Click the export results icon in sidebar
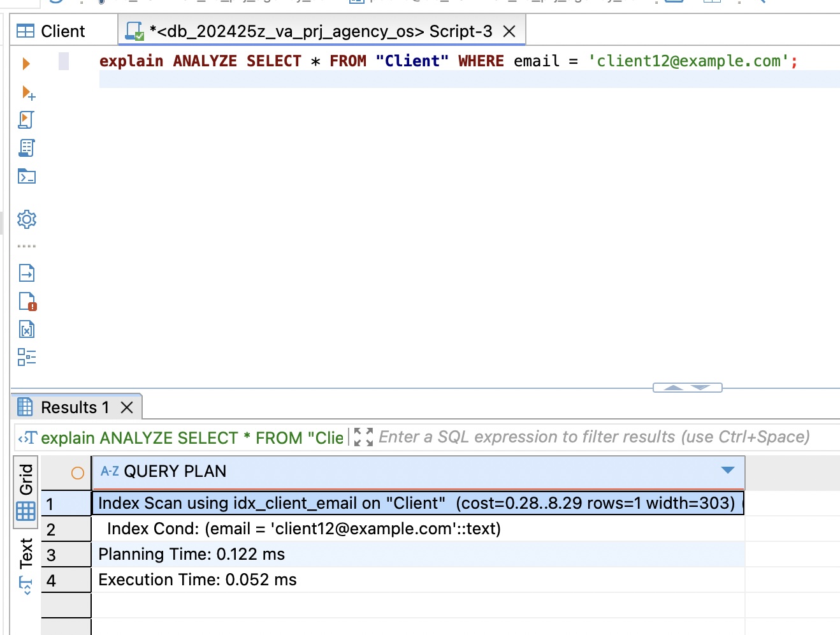 click(x=27, y=274)
